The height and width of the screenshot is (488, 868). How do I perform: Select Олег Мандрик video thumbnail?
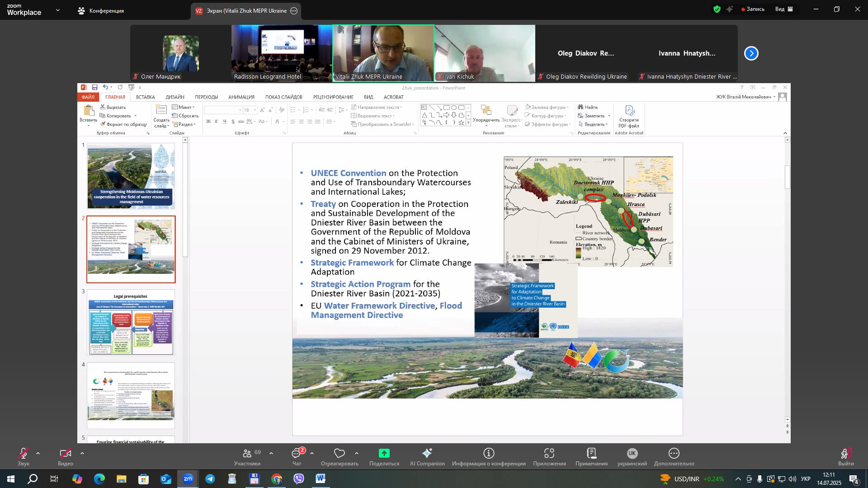(181, 53)
